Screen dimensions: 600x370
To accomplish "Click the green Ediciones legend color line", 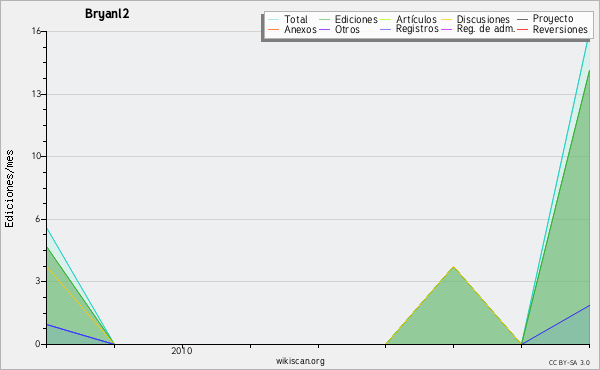I will click(x=324, y=19).
